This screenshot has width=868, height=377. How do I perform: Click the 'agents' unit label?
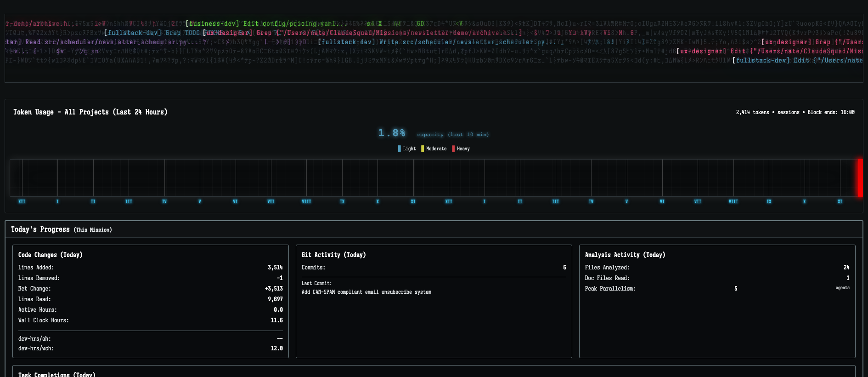pyautogui.click(x=843, y=288)
